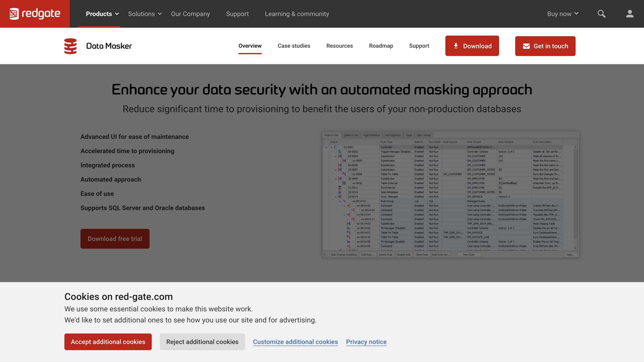This screenshot has height=362, width=644.
Task: Open Learning & community menu
Action: tap(297, 14)
